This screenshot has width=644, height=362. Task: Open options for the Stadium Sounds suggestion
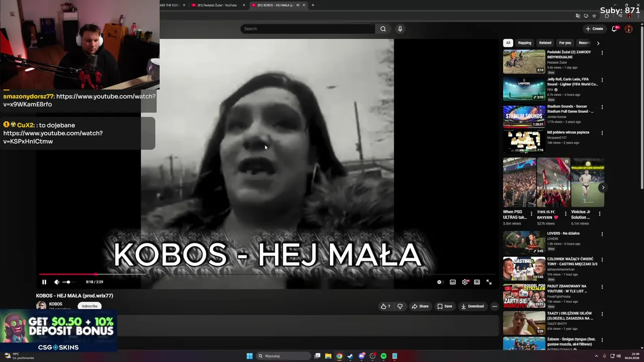tap(602, 107)
